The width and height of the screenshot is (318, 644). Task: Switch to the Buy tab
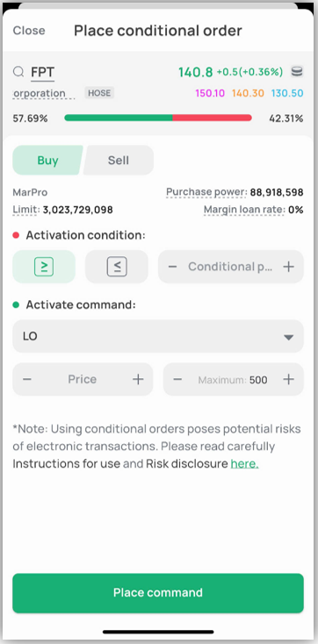(x=47, y=160)
